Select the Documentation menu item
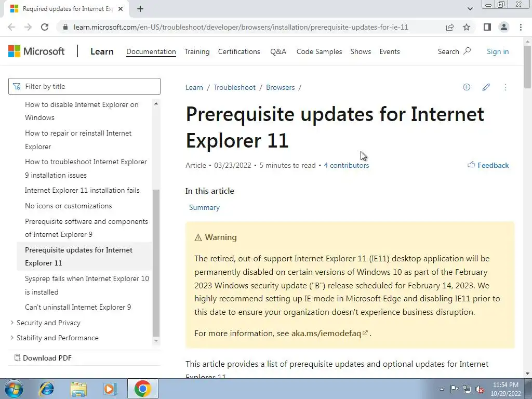 click(x=151, y=51)
